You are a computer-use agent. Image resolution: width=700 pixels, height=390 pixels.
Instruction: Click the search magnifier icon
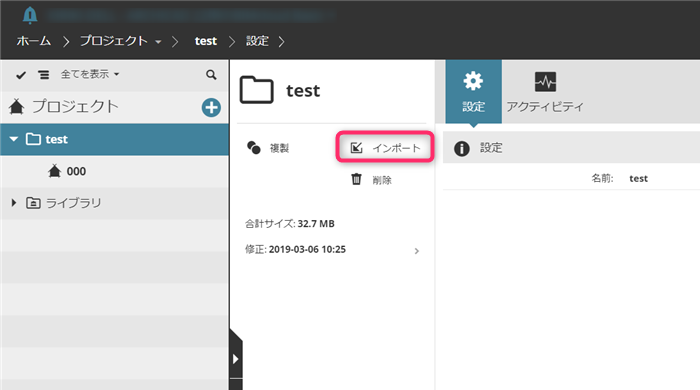click(x=211, y=75)
